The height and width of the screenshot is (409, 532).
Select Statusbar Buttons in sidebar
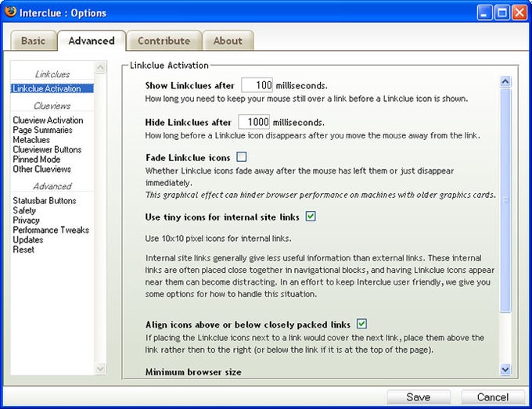(x=45, y=201)
